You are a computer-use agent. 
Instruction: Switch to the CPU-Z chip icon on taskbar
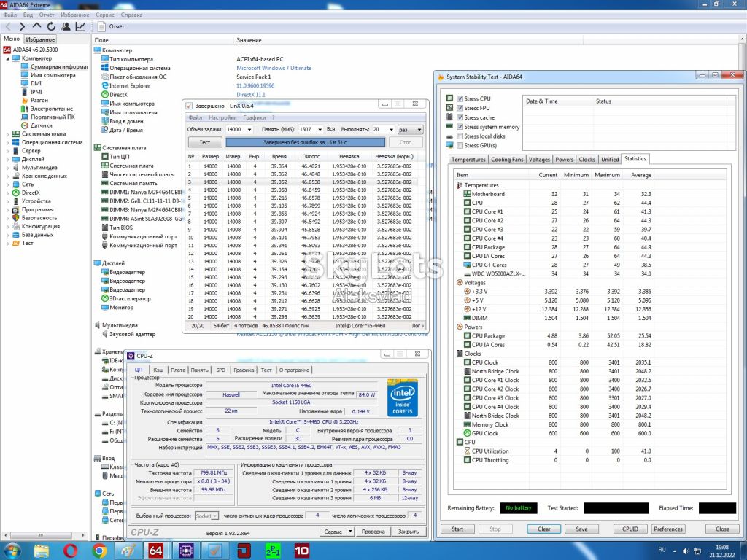(x=186, y=551)
